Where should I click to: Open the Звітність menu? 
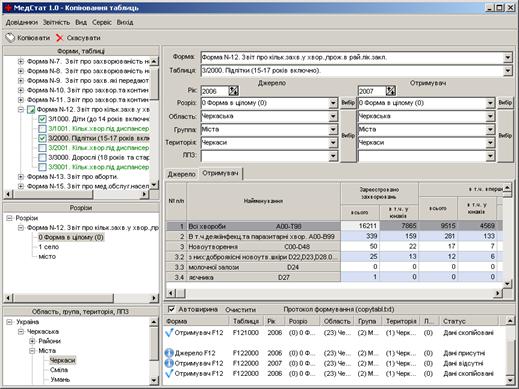[56, 22]
